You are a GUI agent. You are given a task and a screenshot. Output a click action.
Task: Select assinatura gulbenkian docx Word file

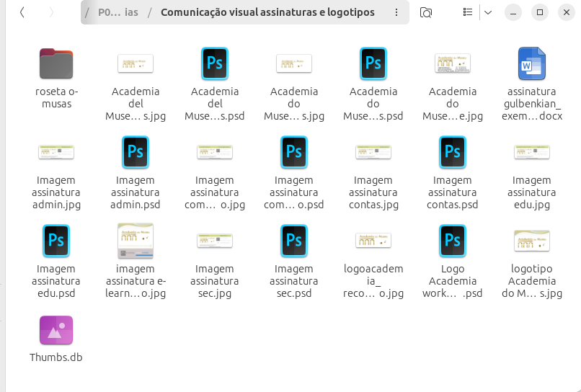pos(532,63)
